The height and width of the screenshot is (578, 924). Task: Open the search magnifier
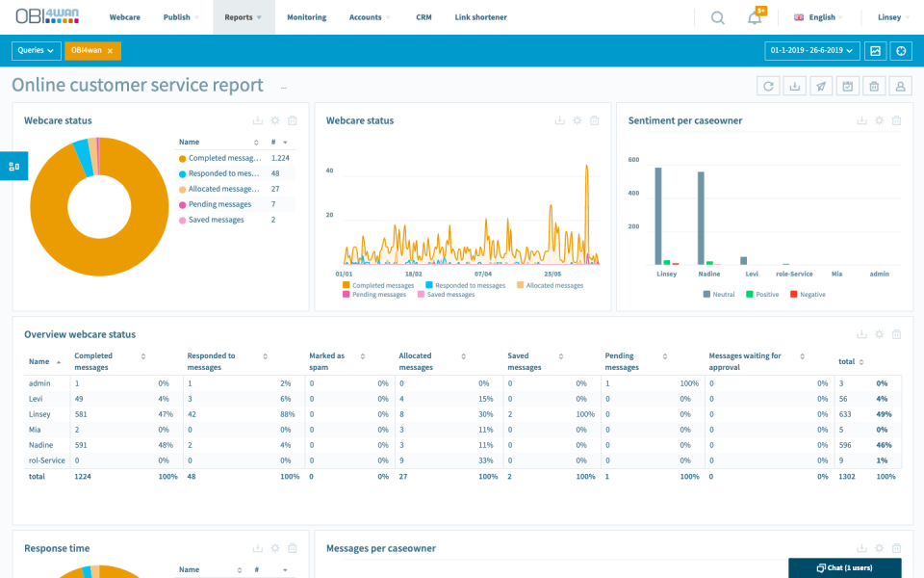[717, 16]
